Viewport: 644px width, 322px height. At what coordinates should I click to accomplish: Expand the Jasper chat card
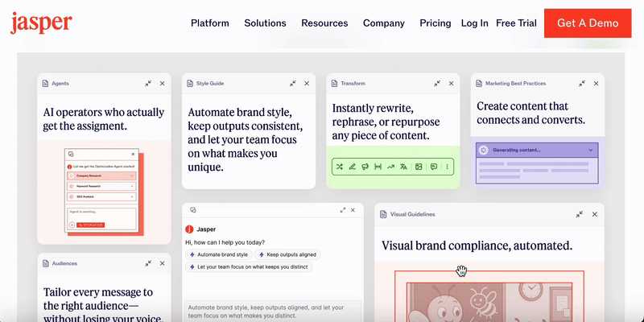(x=343, y=210)
